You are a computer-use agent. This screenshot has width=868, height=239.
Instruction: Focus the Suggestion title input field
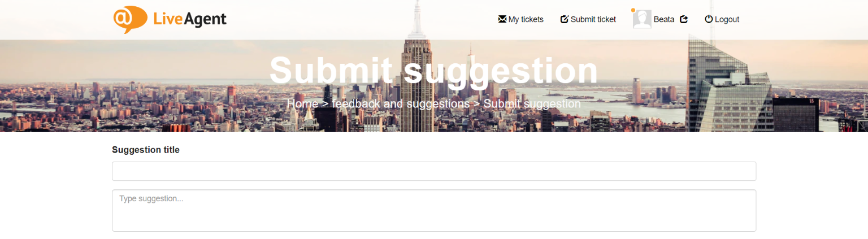tap(434, 171)
